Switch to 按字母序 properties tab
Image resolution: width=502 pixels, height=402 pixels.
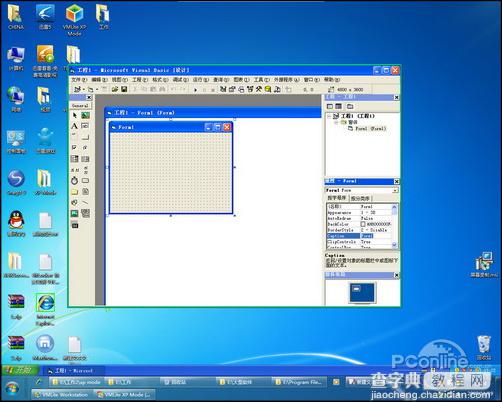tap(337, 198)
